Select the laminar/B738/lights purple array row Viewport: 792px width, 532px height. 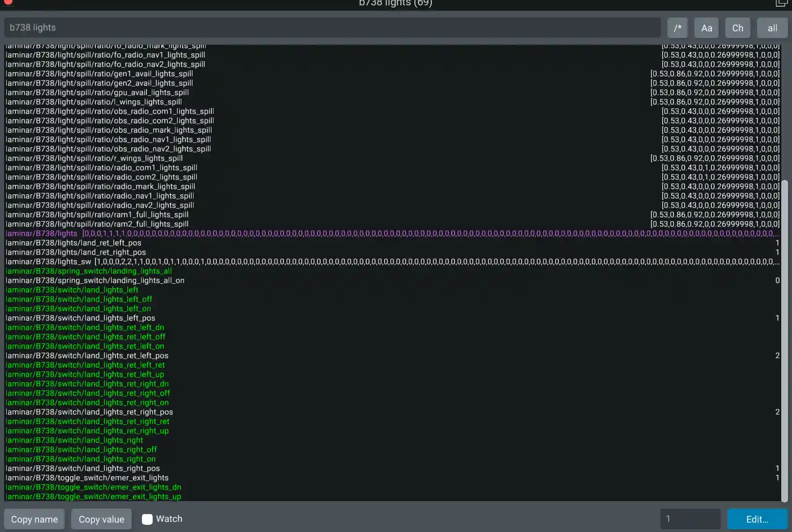click(x=392, y=234)
